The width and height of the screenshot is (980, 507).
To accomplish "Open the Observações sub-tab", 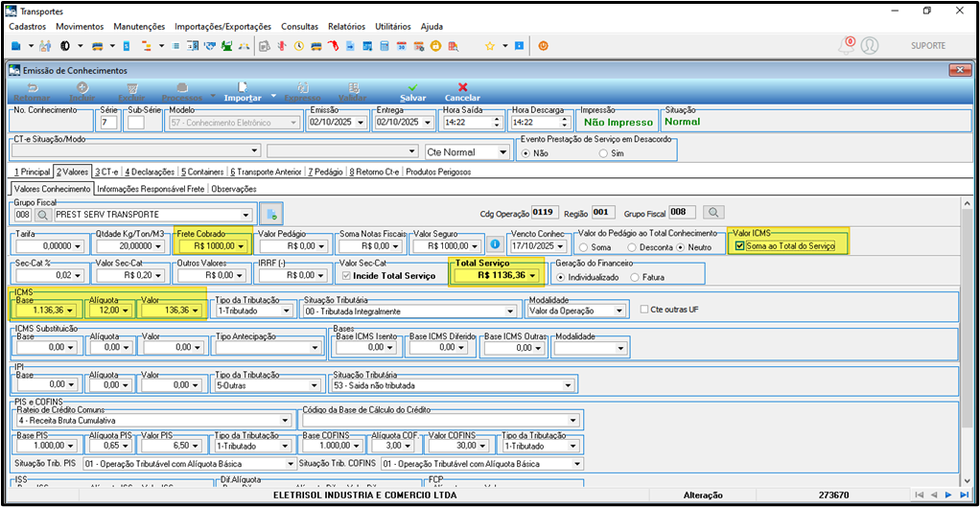I will [x=234, y=189].
